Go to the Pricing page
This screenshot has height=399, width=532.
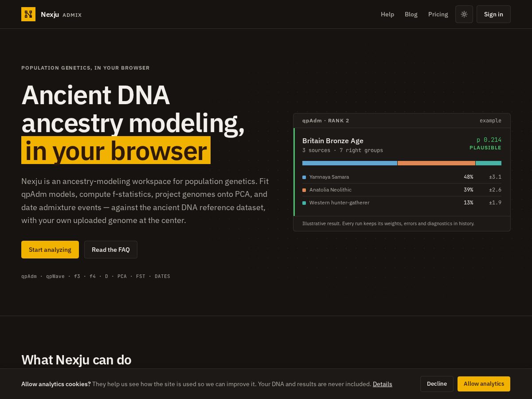(438, 14)
